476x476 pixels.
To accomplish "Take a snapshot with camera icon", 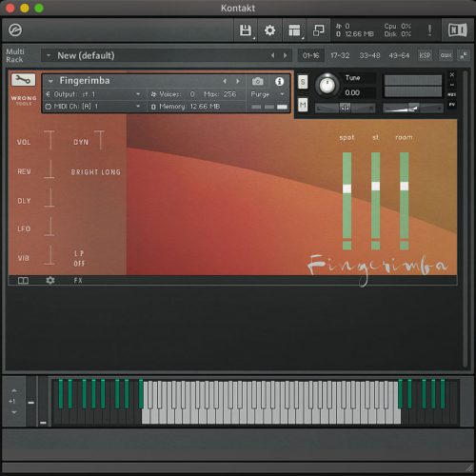I will [258, 82].
